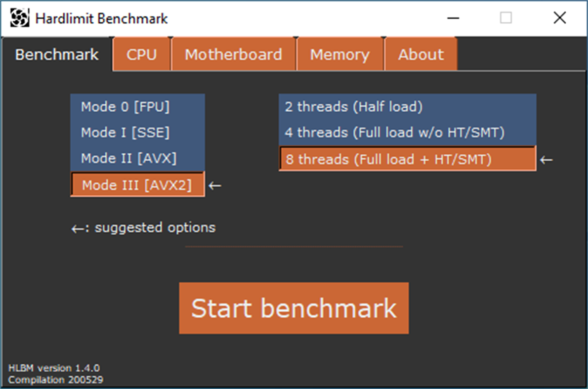
Task: Switch to the CPU tab
Action: pos(141,54)
